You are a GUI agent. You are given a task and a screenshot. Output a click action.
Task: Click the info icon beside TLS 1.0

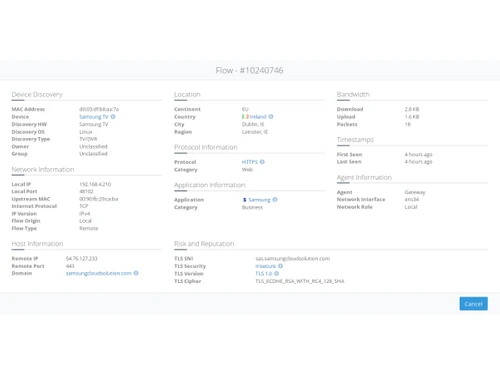coord(276,274)
